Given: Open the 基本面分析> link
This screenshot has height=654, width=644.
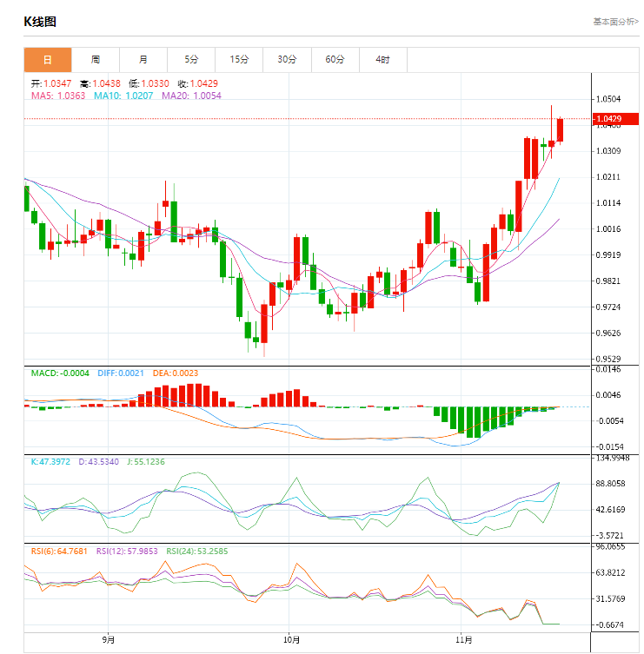Looking at the screenshot, I should [x=616, y=22].
